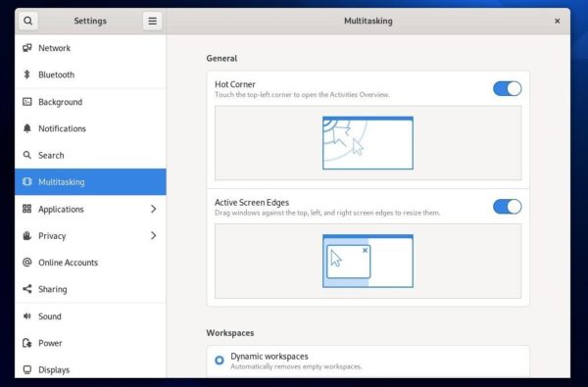
Task: Click the Active Screen Edges illustration
Action: [x=367, y=261]
